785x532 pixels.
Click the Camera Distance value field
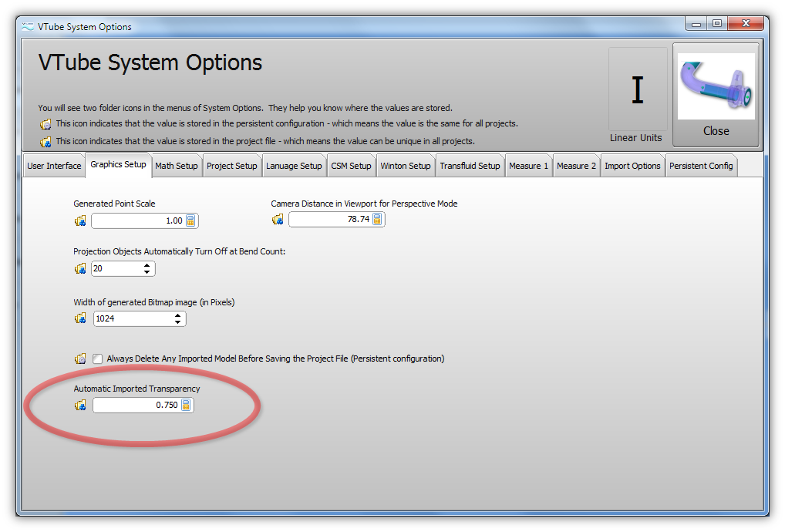(330, 220)
